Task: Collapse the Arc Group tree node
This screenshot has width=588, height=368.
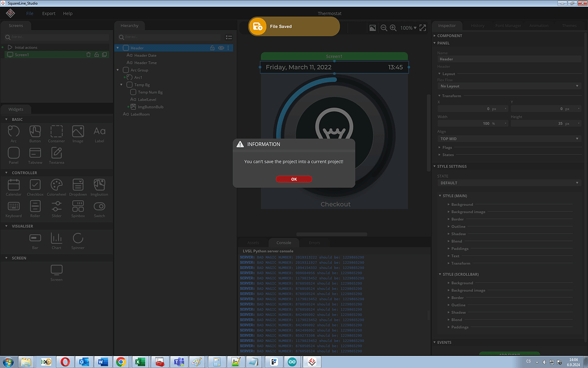Action: pyautogui.click(x=118, y=70)
